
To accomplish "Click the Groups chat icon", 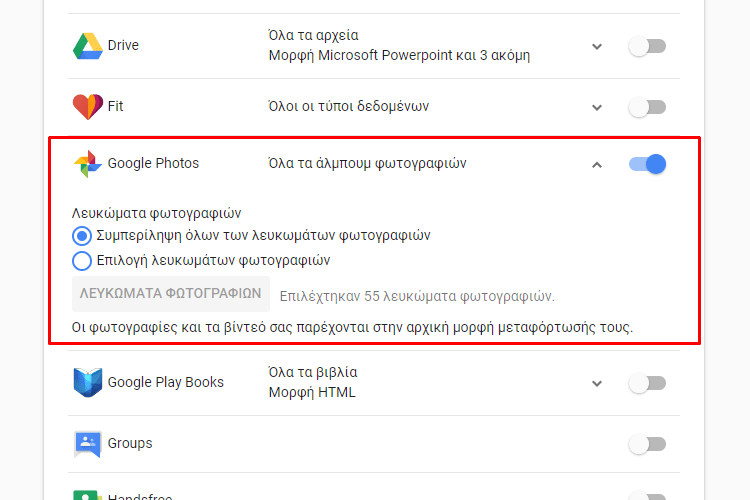I will coord(88,444).
